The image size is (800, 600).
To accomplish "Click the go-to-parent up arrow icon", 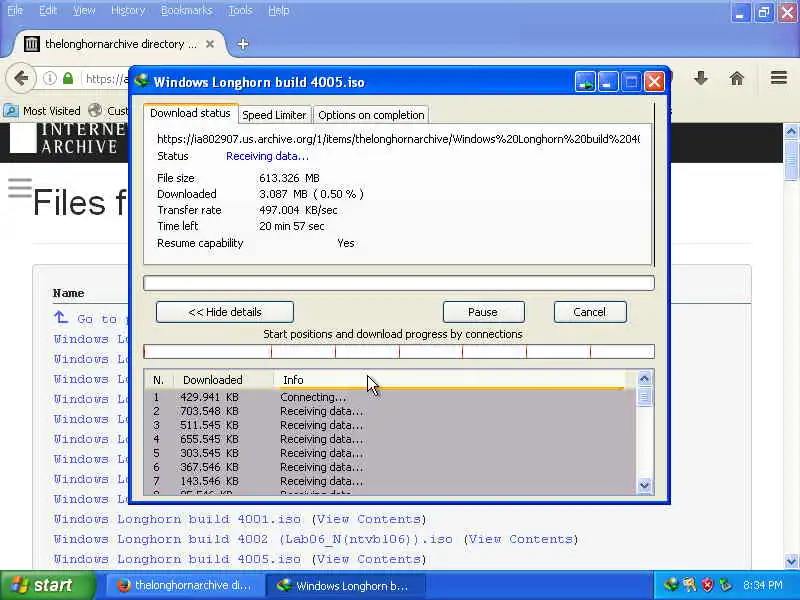I will pyautogui.click(x=61, y=318).
